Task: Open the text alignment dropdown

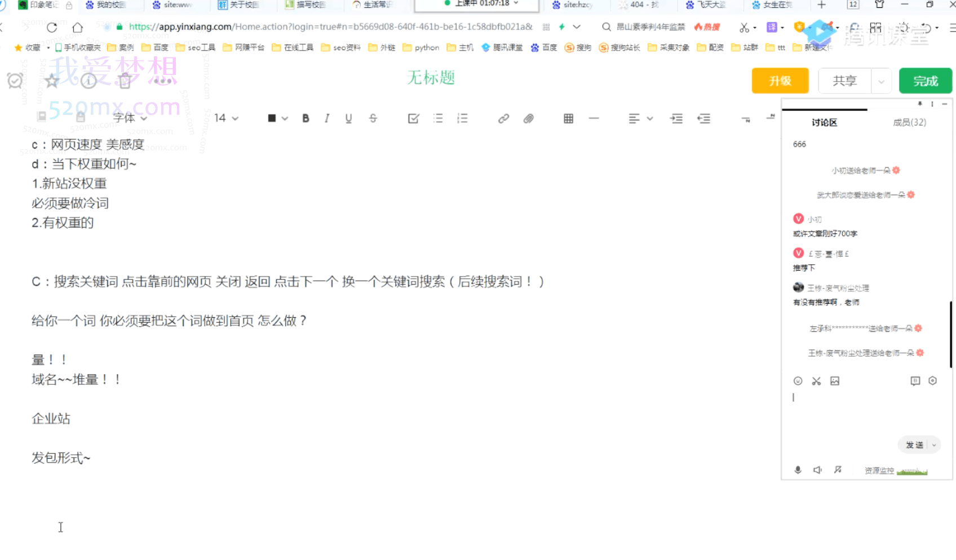Action: pyautogui.click(x=640, y=118)
